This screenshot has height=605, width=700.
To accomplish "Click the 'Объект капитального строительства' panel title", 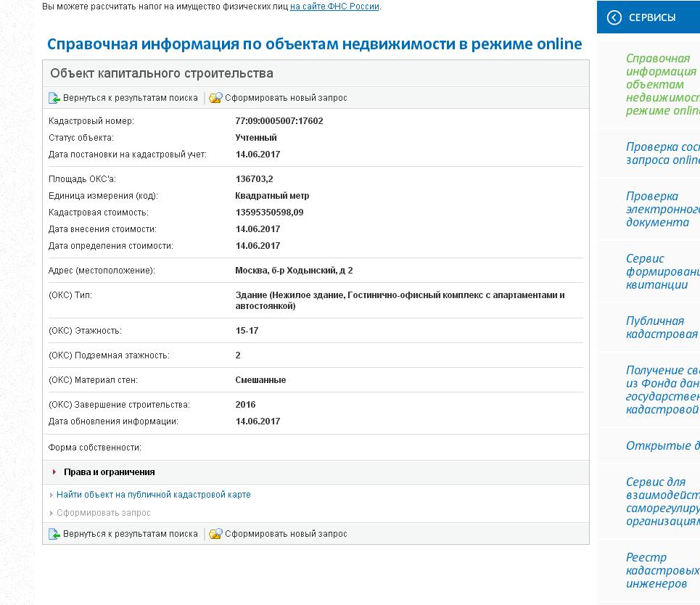I will pyautogui.click(x=162, y=73).
